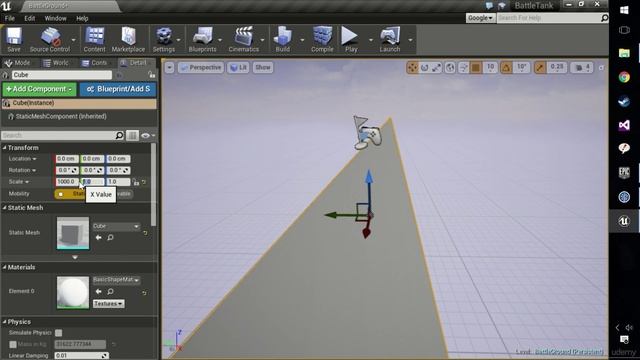Open the BasicShapeMaterial dropdown

[116, 280]
